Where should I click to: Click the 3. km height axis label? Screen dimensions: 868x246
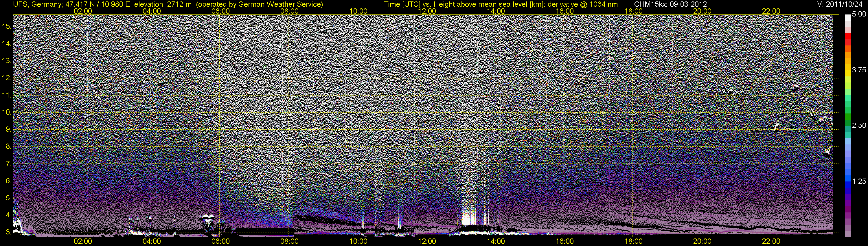tap(8, 232)
